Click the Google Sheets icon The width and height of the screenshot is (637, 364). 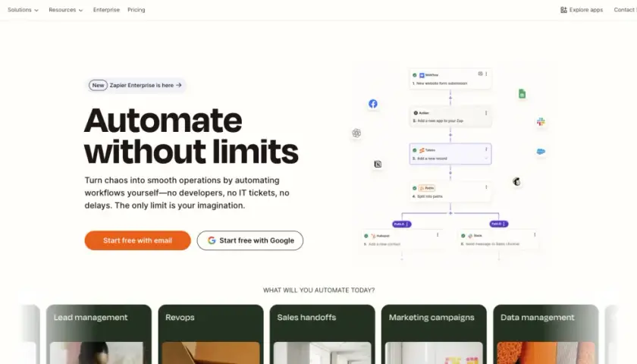coord(522,94)
